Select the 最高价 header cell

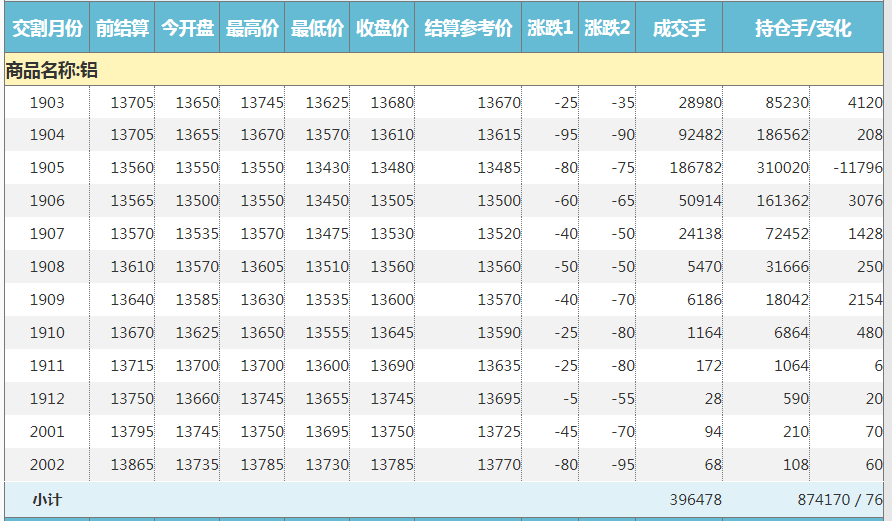coord(252,28)
